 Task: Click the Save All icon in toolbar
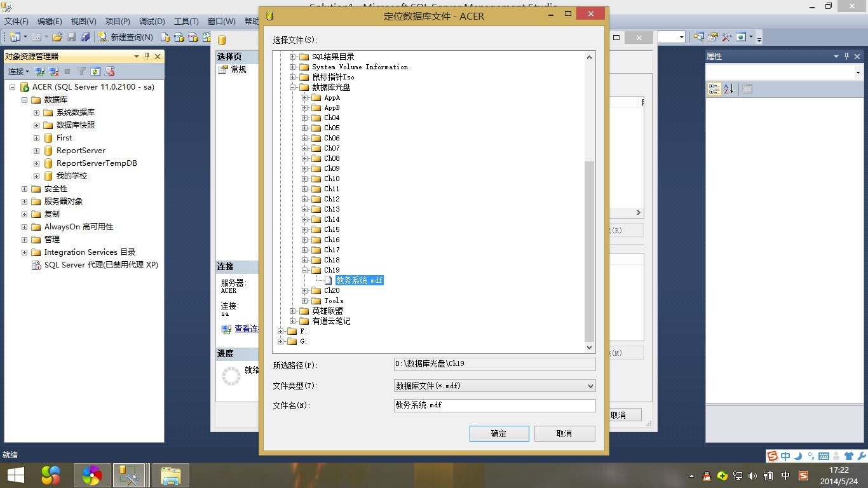tap(85, 37)
